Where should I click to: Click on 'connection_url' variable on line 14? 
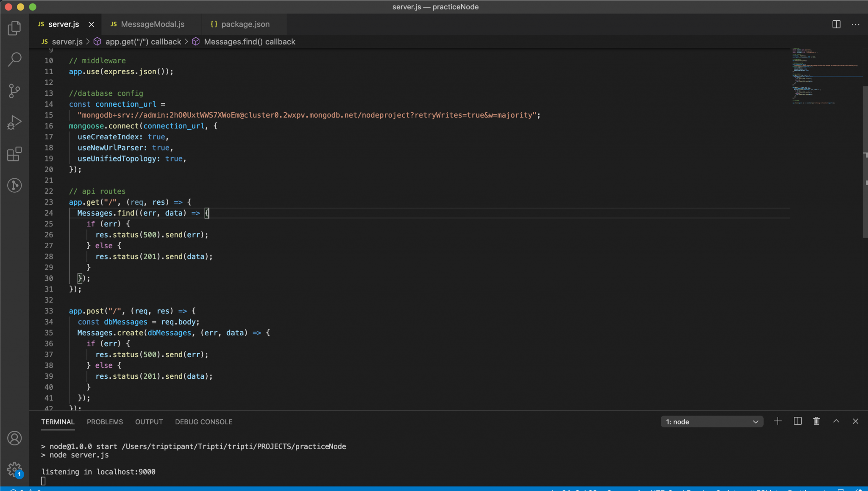125,104
